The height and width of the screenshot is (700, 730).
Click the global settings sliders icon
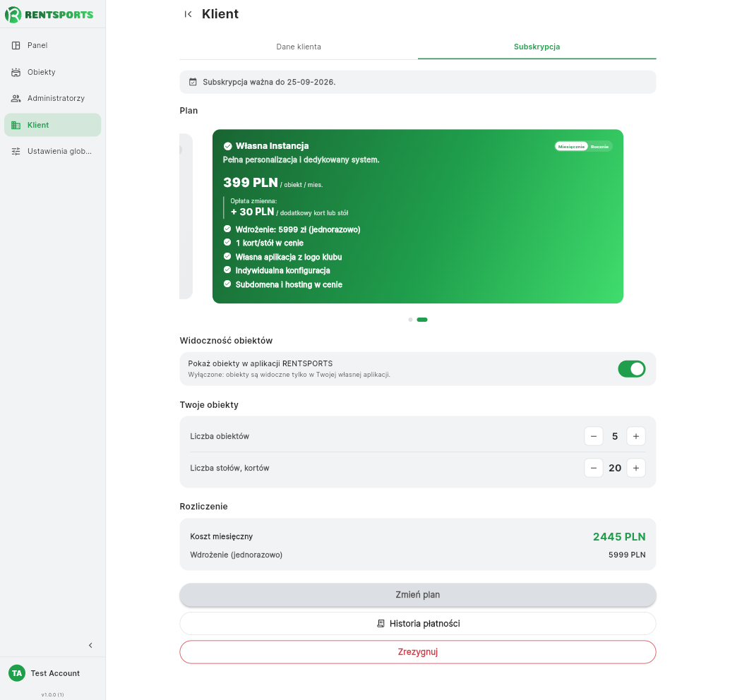[16, 151]
